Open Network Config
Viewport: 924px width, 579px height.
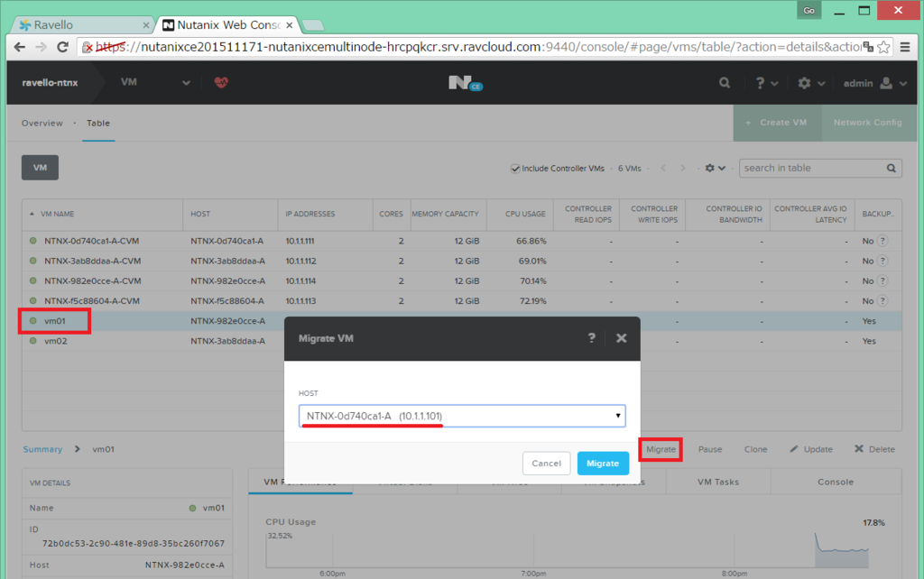click(867, 123)
